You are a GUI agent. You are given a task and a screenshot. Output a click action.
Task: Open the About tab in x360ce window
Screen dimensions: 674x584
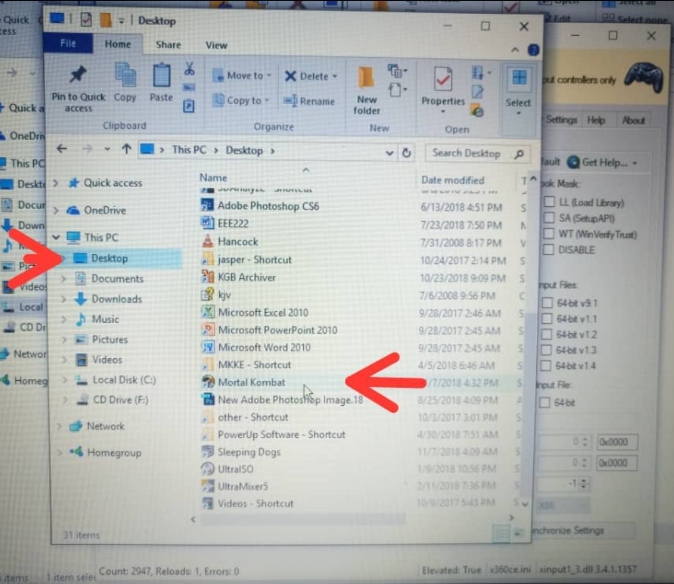[x=633, y=120]
